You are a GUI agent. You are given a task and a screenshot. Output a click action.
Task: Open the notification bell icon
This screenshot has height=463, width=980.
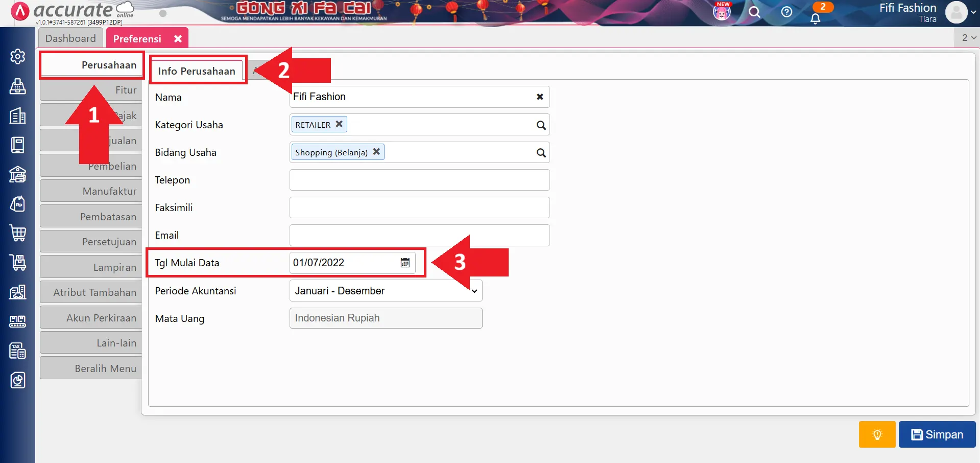(x=816, y=18)
